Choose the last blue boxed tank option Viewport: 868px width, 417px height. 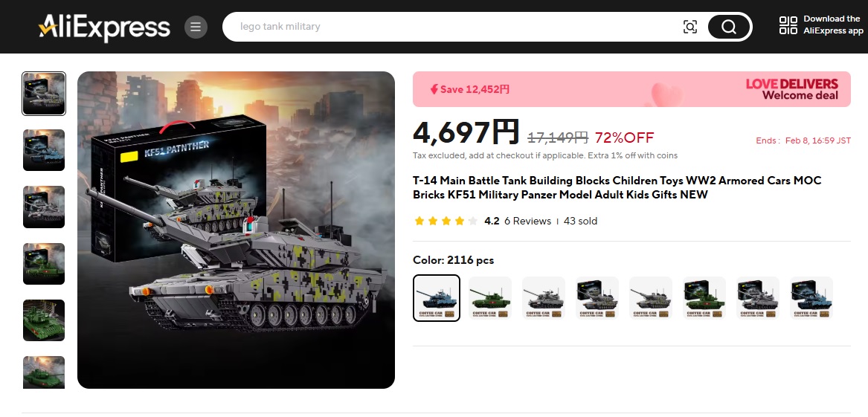[811, 298]
